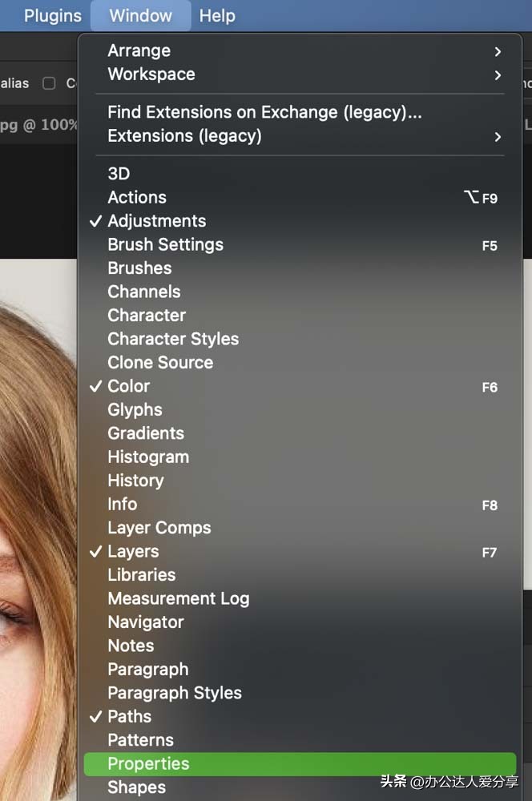Image resolution: width=532 pixels, height=801 pixels.
Task: Show the Measurement Log panel
Action: (300, 598)
